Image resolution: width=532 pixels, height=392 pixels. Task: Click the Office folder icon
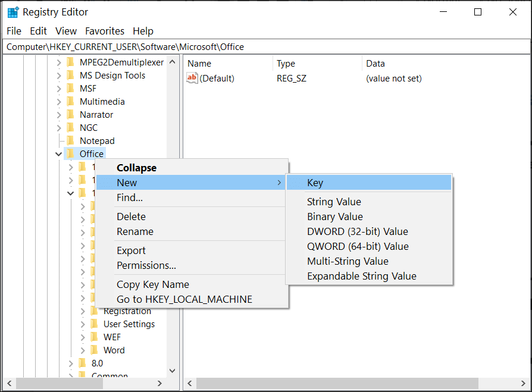[70, 153]
